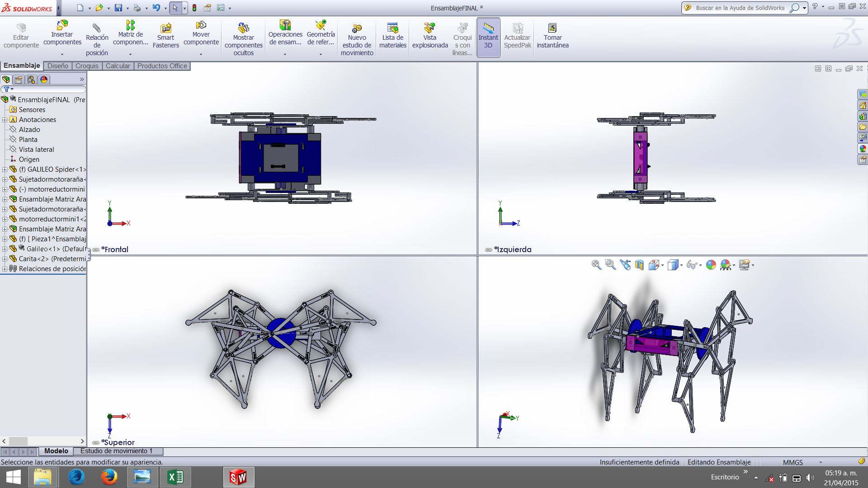868x488 pixels.
Task: Toggle the rebuild traffic light icon
Action: pyautogui.click(x=194, y=8)
